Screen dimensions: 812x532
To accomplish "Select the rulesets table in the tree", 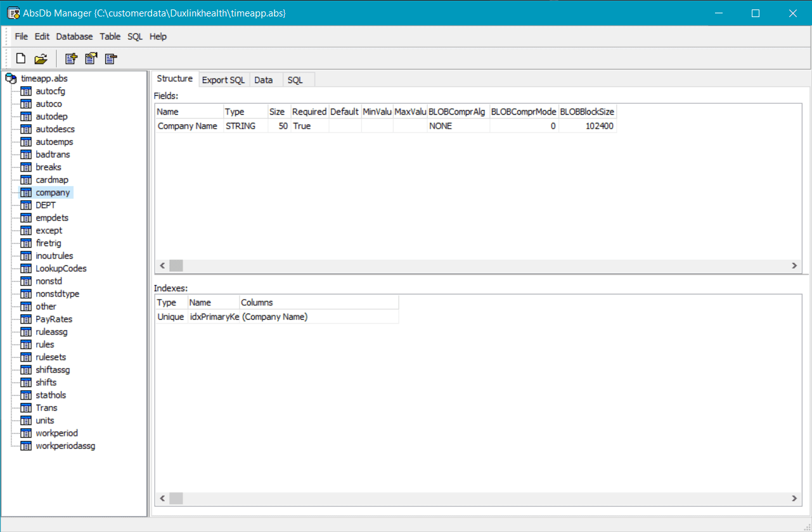I will click(x=51, y=357).
